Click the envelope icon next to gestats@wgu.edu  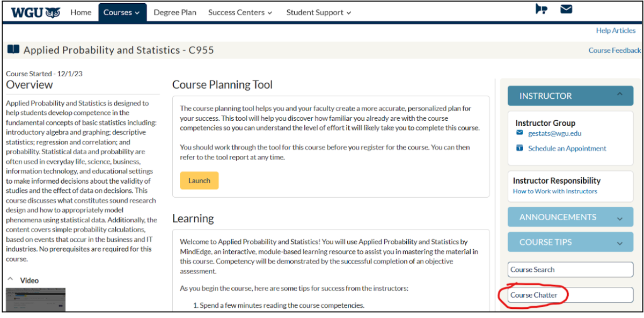tap(519, 133)
